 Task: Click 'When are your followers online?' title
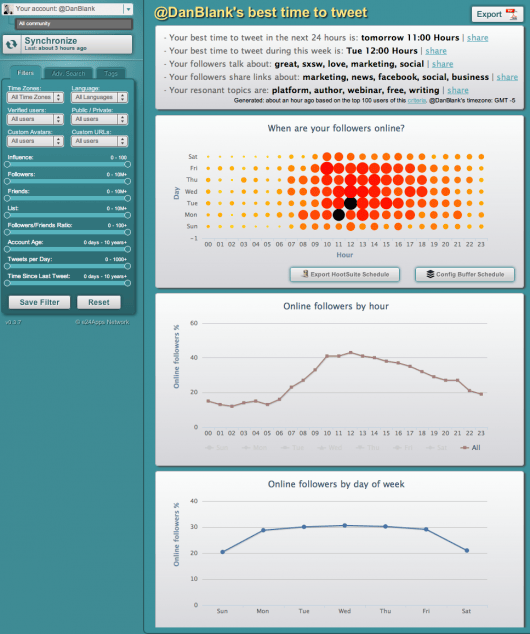[336, 128]
